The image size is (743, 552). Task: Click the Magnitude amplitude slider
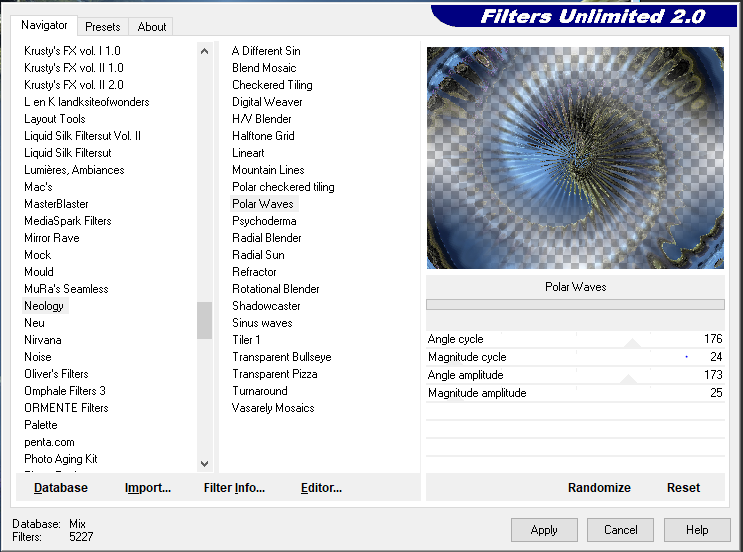pyautogui.click(x=575, y=393)
